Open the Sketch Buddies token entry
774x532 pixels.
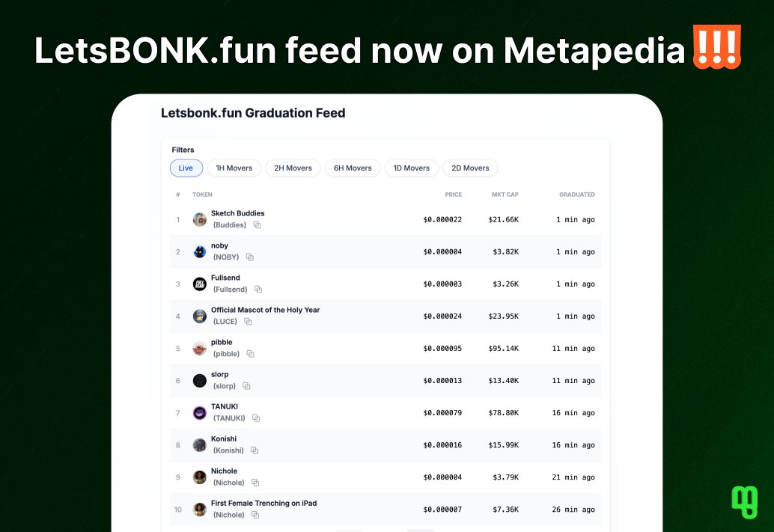(x=238, y=213)
